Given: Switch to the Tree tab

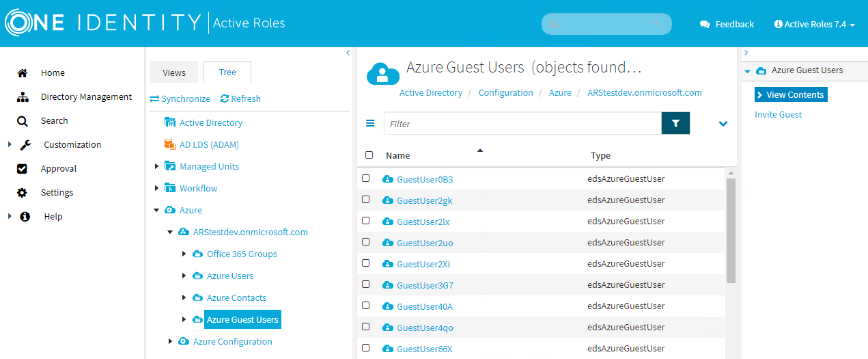Looking at the screenshot, I should [227, 72].
